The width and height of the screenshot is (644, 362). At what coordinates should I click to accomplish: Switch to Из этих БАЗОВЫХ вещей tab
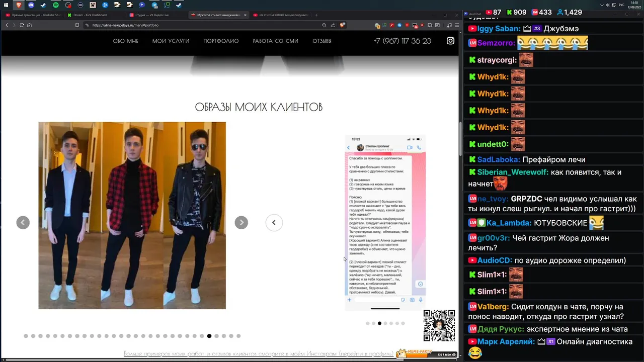pyautogui.click(x=282, y=15)
